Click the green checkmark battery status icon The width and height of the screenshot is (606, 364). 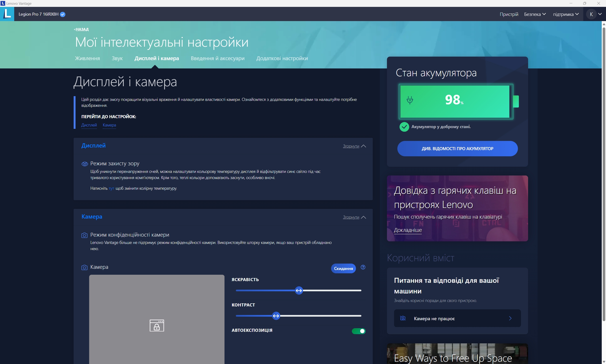tap(404, 127)
